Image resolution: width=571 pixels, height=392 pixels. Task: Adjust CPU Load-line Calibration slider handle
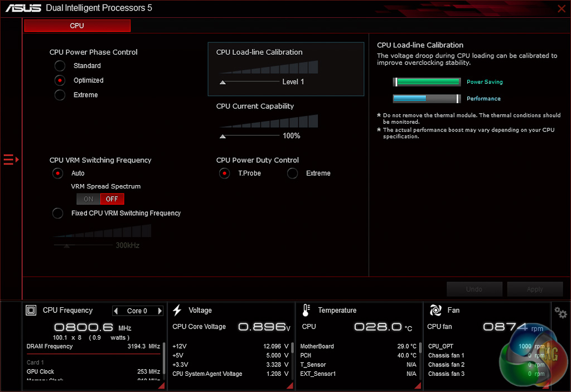click(x=222, y=83)
